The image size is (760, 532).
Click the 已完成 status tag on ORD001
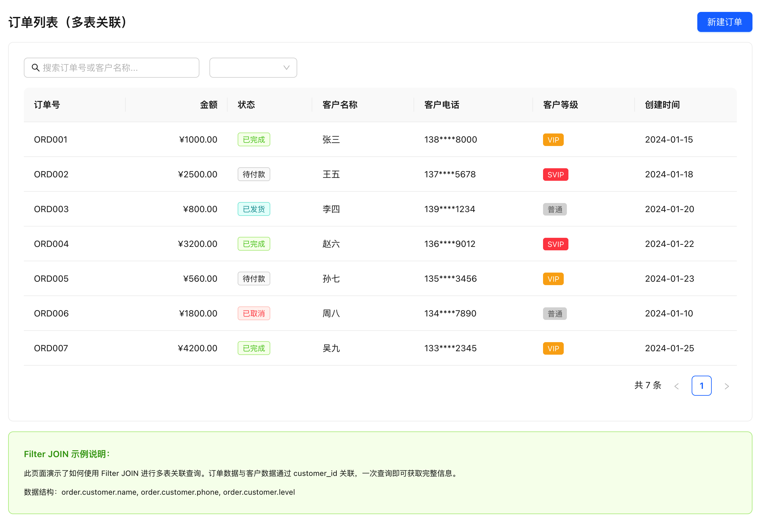pyautogui.click(x=254, y=140)
